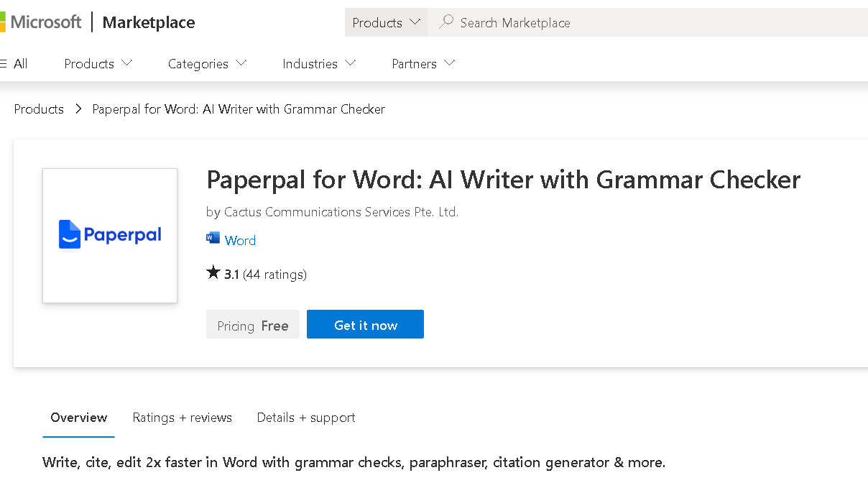Viewport: 868px width, 488px height.
Task: Switch to Ratings + reviews tab
Action: [183, 418]
